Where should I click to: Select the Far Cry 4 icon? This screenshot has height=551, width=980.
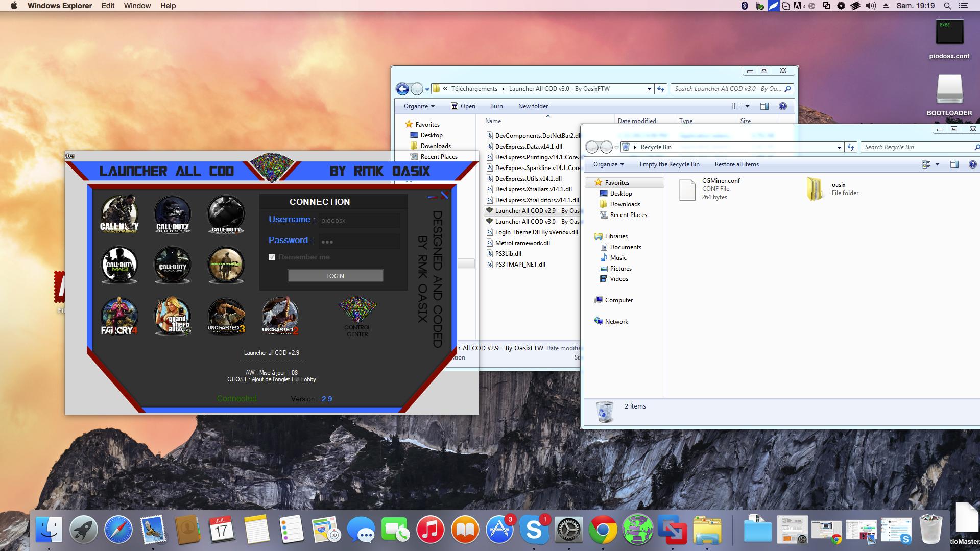click(119, 316)
